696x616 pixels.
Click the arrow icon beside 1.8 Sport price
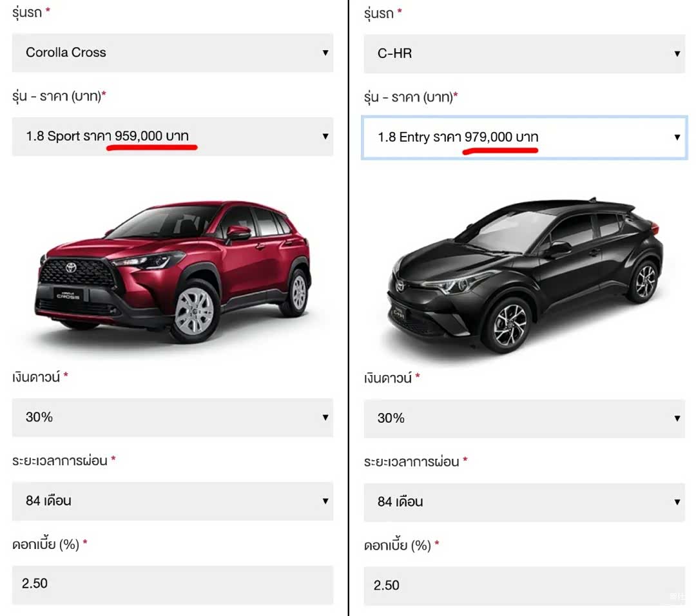coord(325,137)
